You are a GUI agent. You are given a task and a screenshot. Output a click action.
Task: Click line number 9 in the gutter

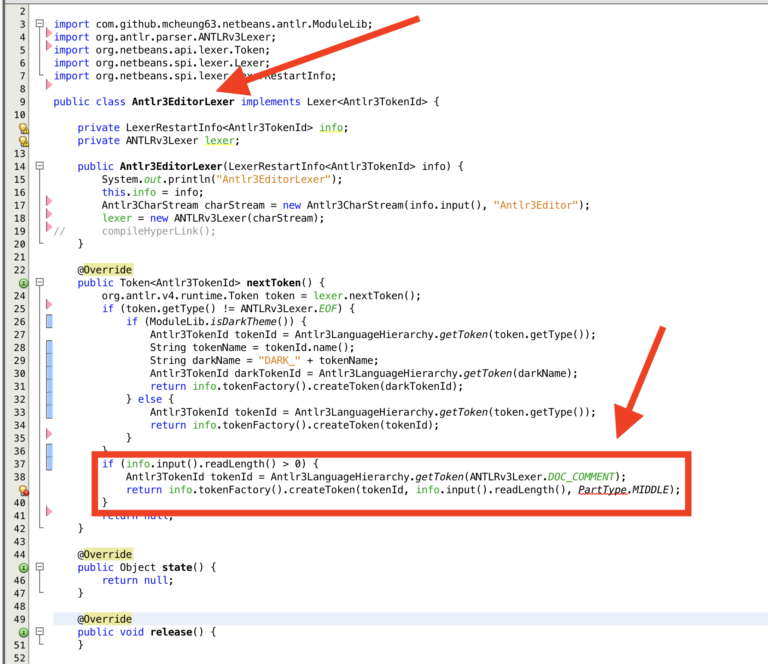click(x=22, y=102)
